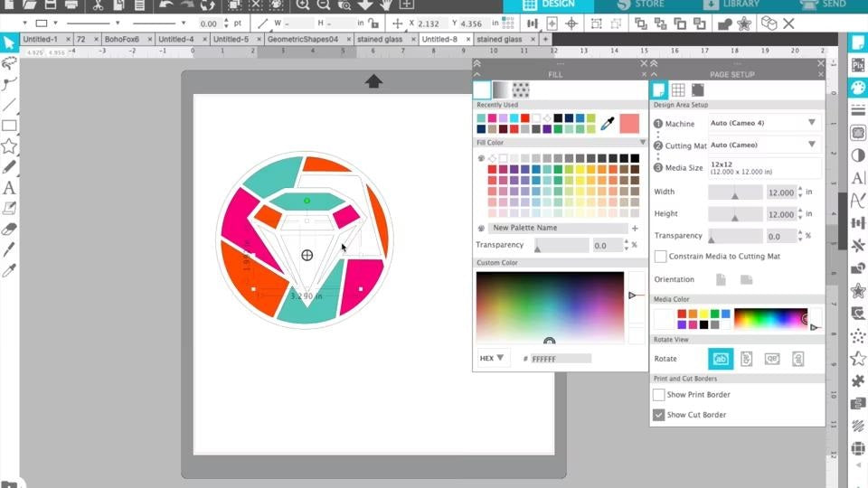Expand the Cutting Mat dropdown
Screen dimensions: 868x488
[x=764, y=145]
